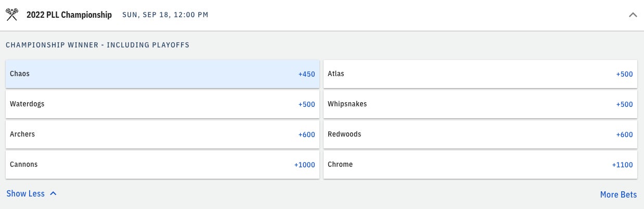This screenshot has height=209, width=644.
Task: Click the Show Less upward chevron
Action: pyautogui.click(x=53, y=193)
